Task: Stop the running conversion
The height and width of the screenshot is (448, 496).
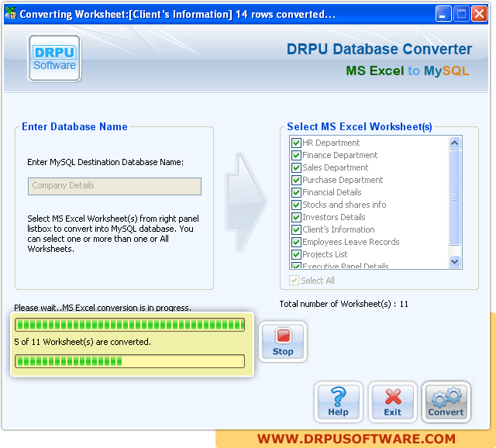Action: pyautogui.click(x=283, y=342)
